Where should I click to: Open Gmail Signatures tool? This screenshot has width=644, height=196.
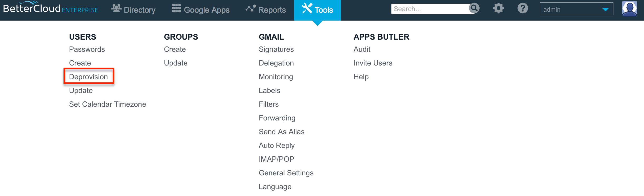click(276, 49)
